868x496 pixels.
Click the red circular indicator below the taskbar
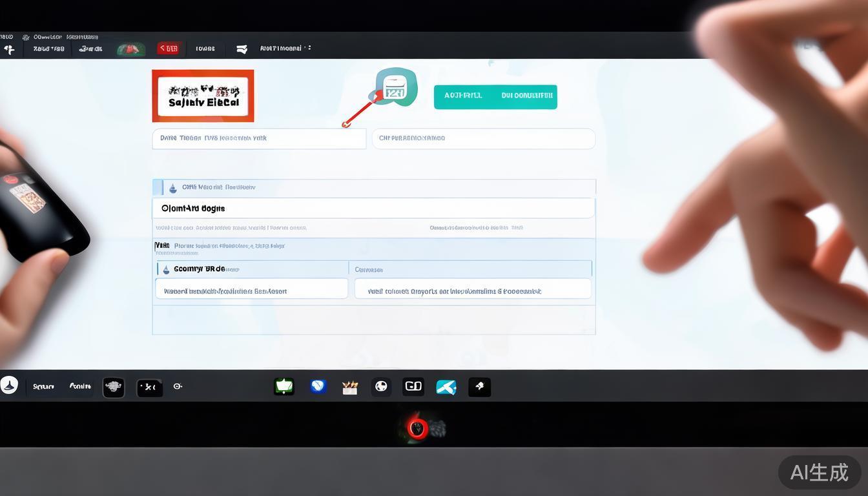click(417, 428)
